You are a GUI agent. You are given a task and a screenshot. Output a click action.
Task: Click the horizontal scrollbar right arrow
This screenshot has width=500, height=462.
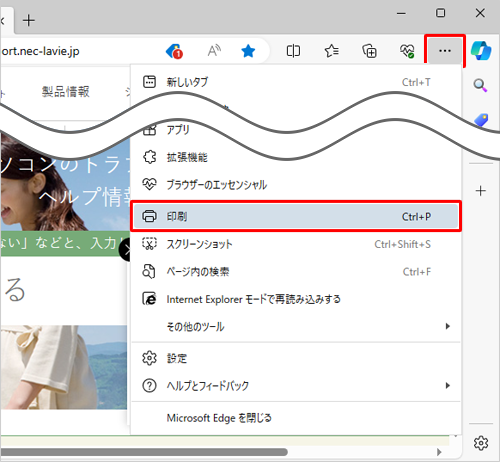[439, 452]
